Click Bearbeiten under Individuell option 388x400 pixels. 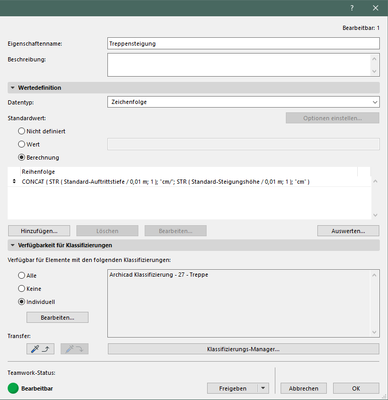pos(57,317)
